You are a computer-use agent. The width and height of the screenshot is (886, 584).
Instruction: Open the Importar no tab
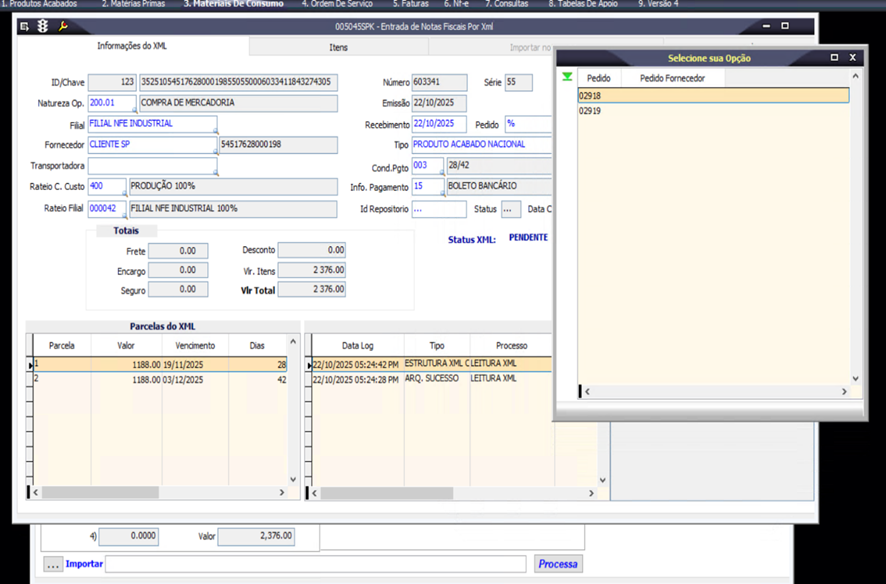coord(530,47)
